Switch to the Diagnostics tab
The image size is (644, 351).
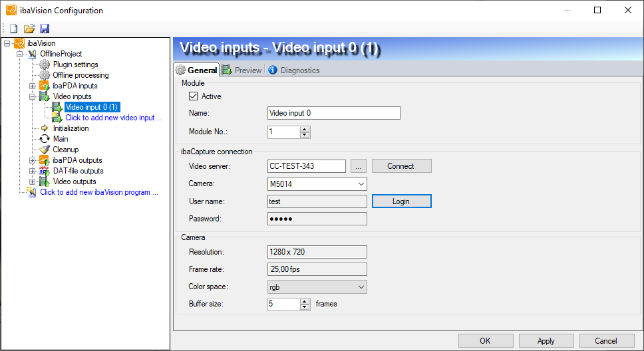coord(294,70)
